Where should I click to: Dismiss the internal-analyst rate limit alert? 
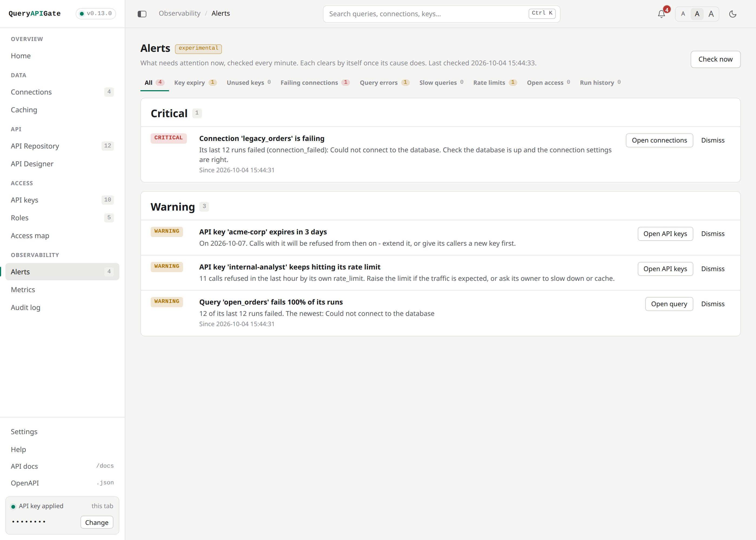click(x=713, y=269)
